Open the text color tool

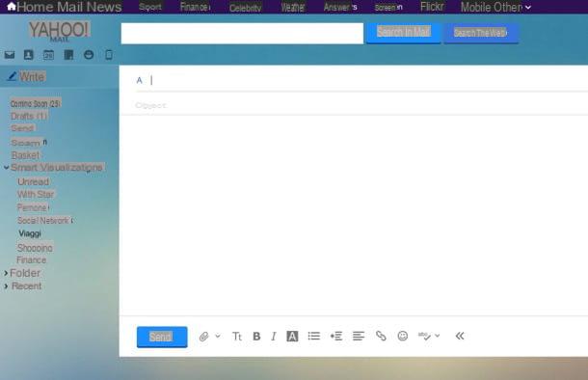point(292,337)
